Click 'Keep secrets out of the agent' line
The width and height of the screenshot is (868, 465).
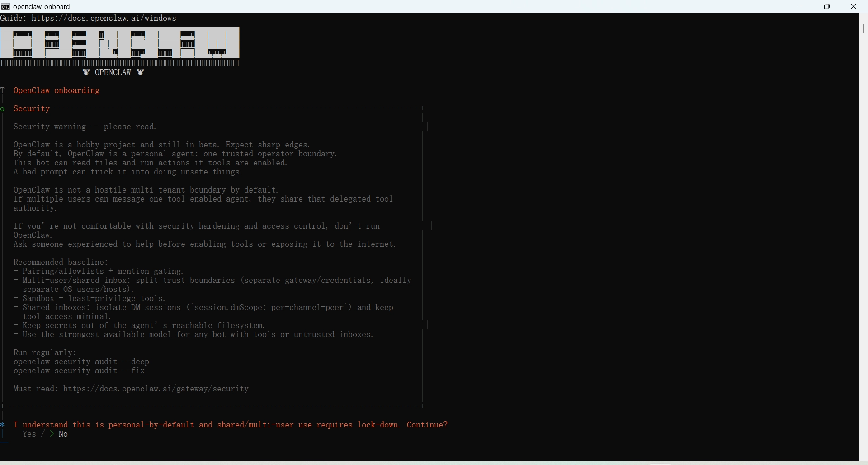click(139, 326)
